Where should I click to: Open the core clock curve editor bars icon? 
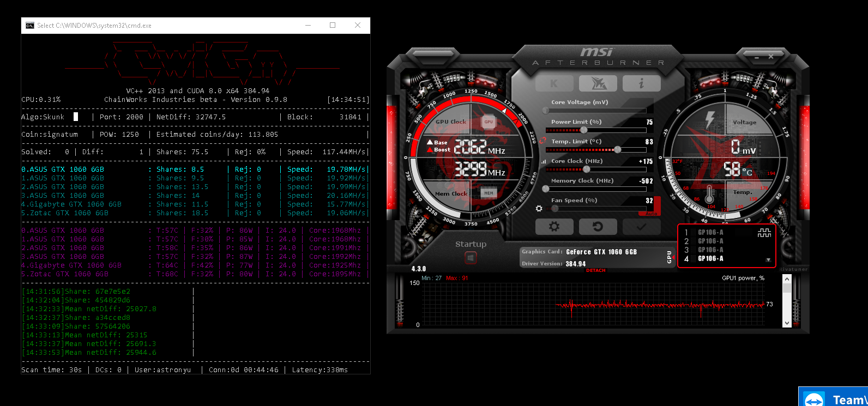pos(544,161)
